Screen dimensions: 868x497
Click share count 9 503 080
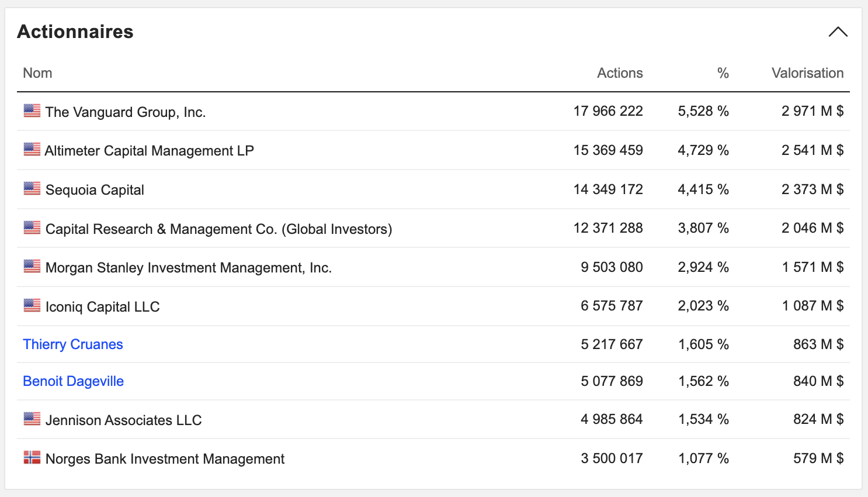point(612,267)
